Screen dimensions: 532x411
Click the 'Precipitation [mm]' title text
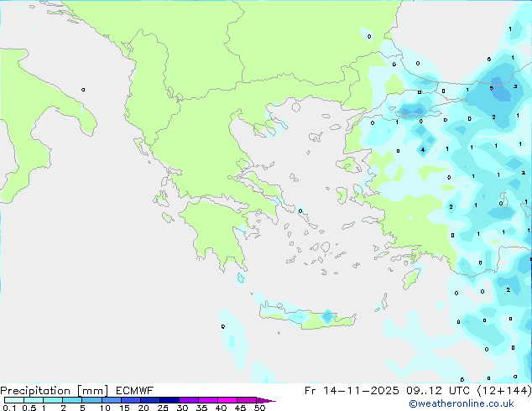(x=55, y=391)
